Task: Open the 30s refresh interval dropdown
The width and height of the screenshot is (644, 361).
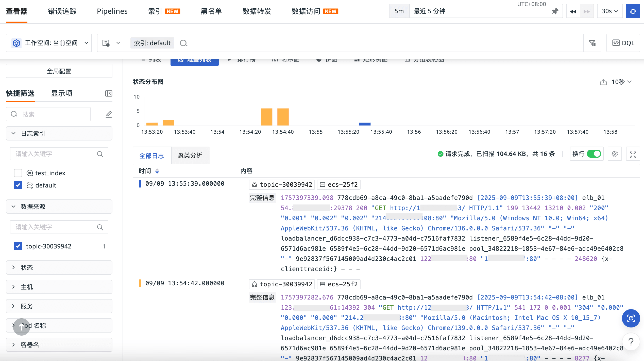Action: [610, 11]
